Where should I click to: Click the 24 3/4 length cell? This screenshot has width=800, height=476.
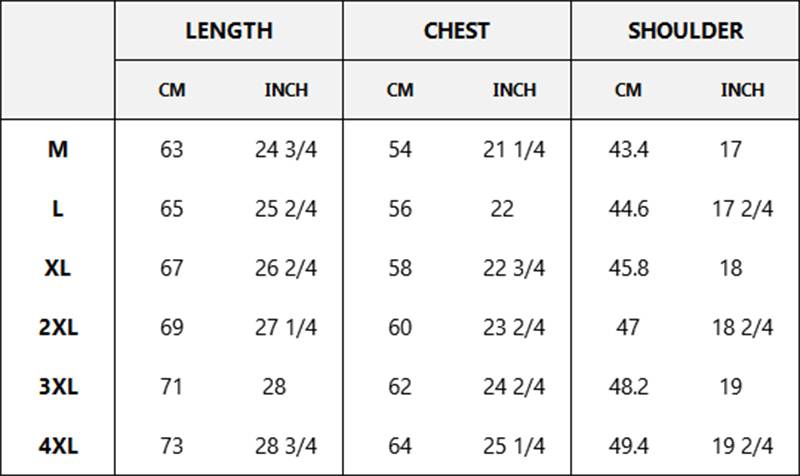286,149
